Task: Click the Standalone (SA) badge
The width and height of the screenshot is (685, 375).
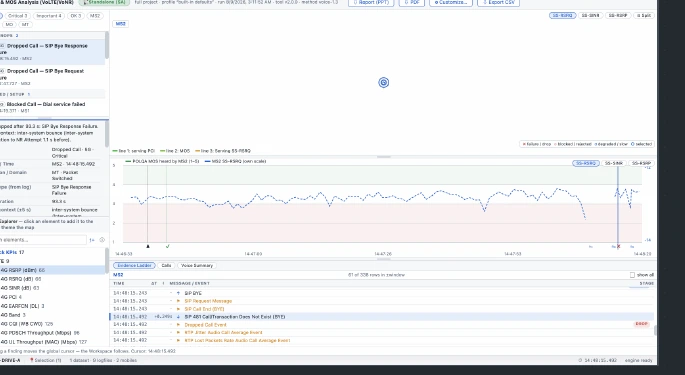Action: 104,2
